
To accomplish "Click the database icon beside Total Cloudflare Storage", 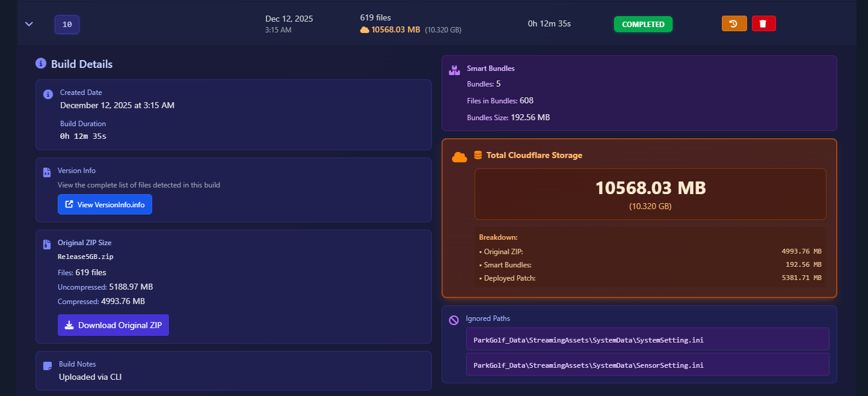I will [x=478, y=155].
